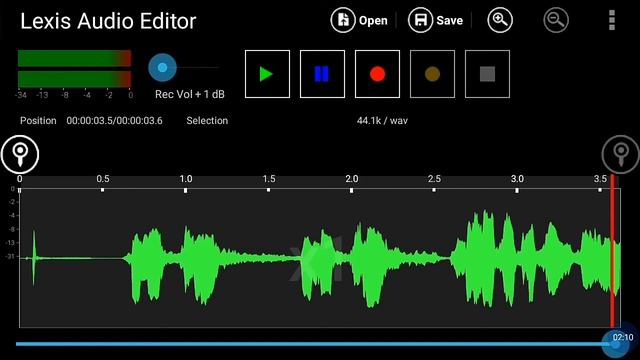Play the audio with green triangle
The height and width of the screenshot is (360, 640).
pyautogui.click(x=267, y=74)
